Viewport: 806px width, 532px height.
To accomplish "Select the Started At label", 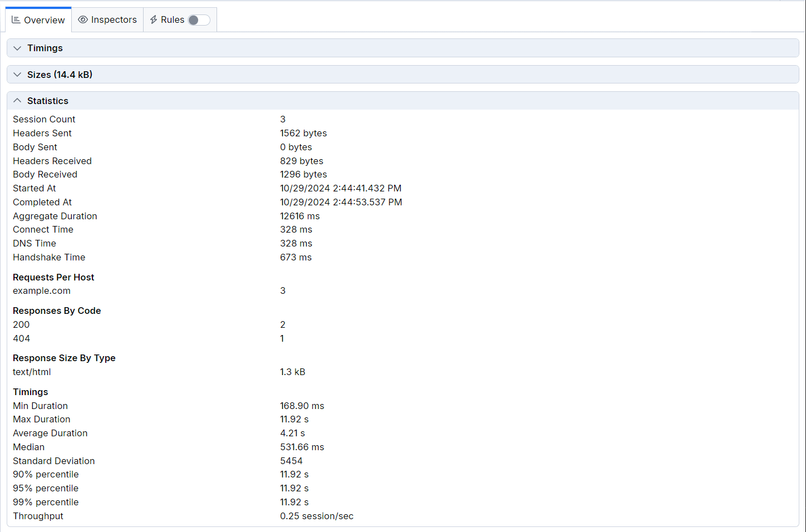I will [35, 188].
